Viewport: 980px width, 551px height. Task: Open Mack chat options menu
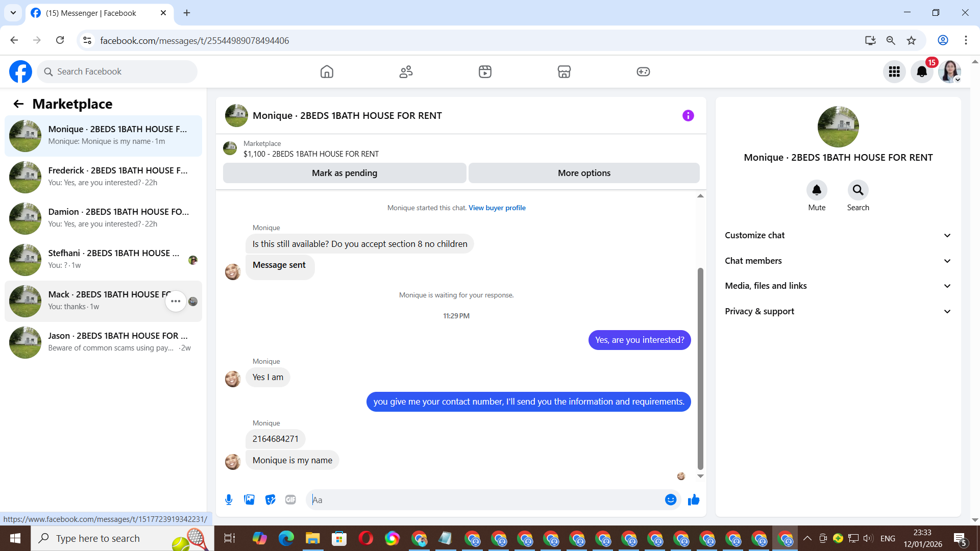pyautogui.click(x=176, y=301)
